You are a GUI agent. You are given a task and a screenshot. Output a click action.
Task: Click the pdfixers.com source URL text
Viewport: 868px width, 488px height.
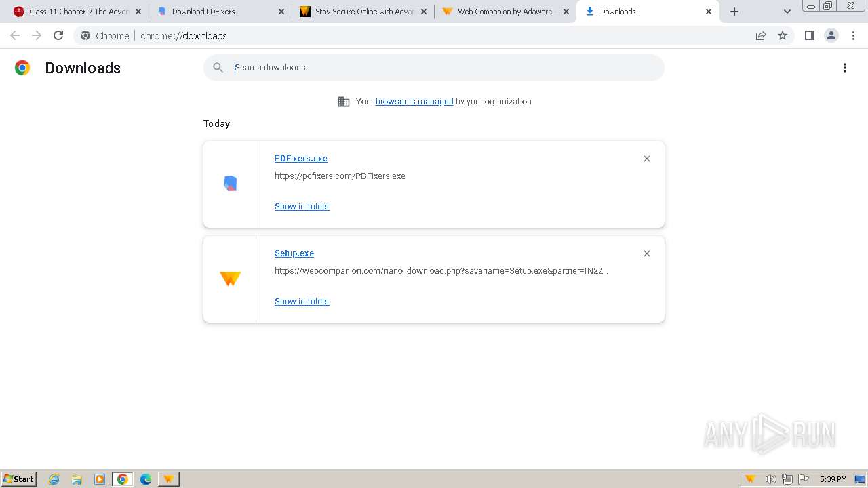click(340, 176)
